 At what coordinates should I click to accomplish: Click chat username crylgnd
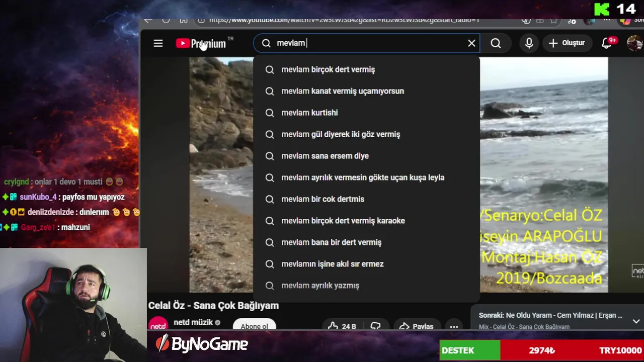pyautogui.click(x=16, y=182)
